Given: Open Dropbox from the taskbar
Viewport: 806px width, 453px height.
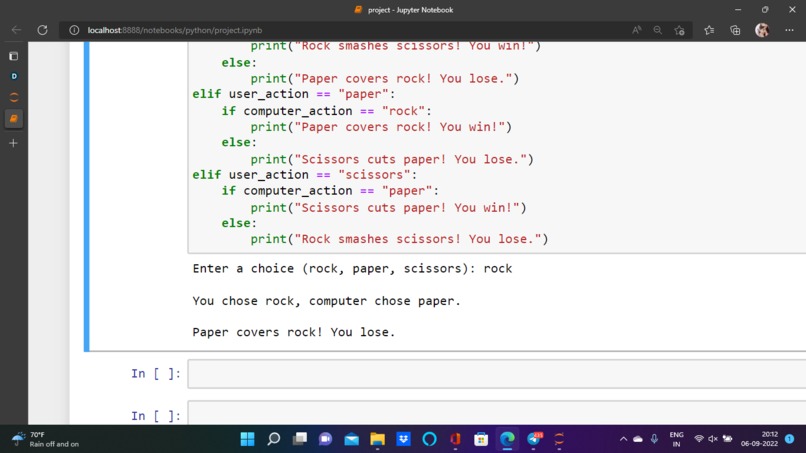Looking at the screenshot, I should [x=404, y=439].
